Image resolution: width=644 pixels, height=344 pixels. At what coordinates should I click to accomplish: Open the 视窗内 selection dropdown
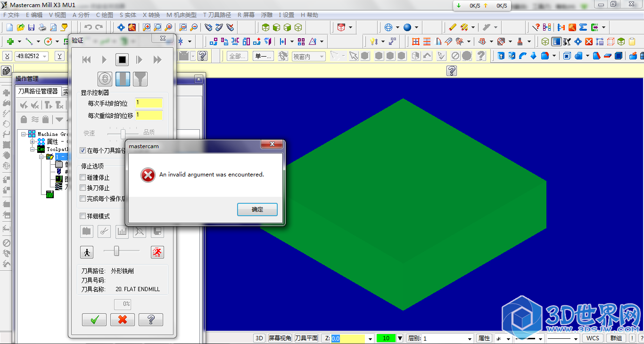tap(322, 57)
